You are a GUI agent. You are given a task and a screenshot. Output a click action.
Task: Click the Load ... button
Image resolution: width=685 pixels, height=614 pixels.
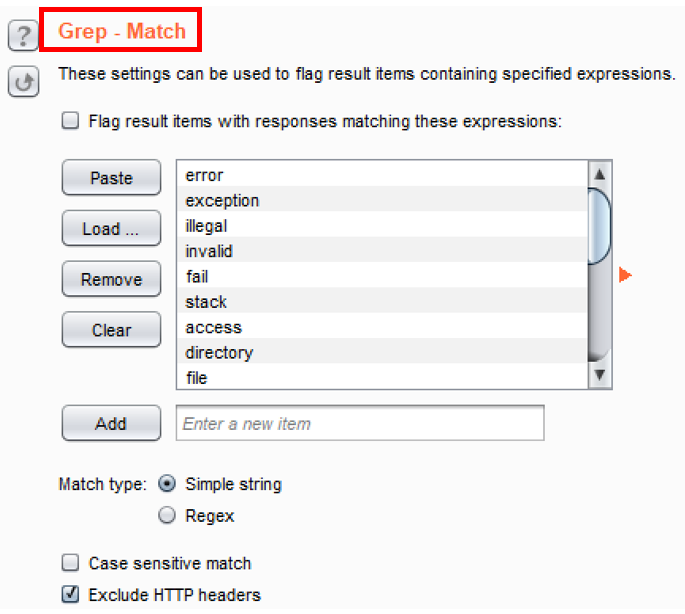pyautogui.click(x=111, y=229)
